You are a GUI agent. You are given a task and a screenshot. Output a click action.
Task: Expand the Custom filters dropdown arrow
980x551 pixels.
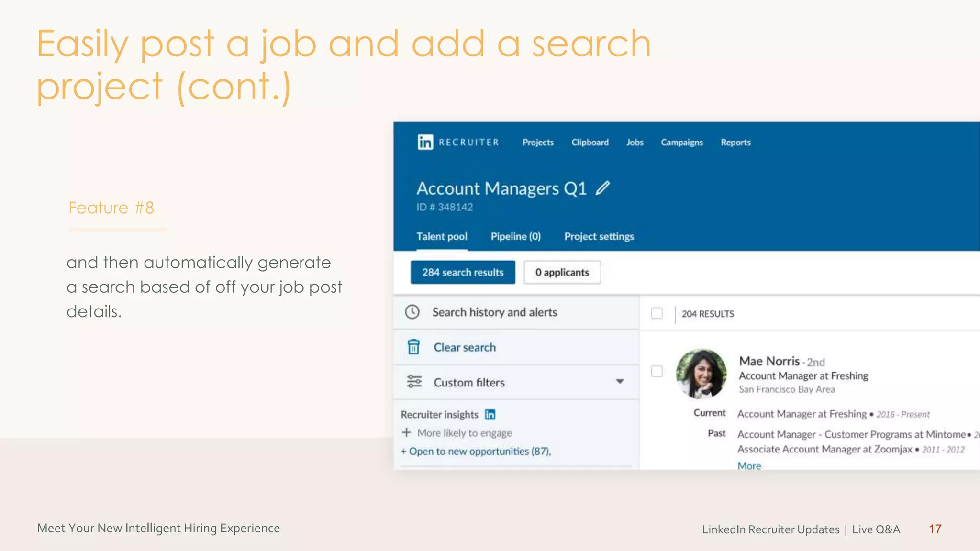tap(620, 381)
